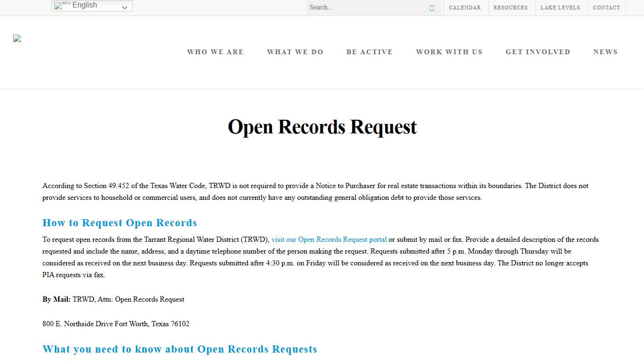Open the BE ACTIVE menu
644x362 pixels.
click(x=370, y=52)
